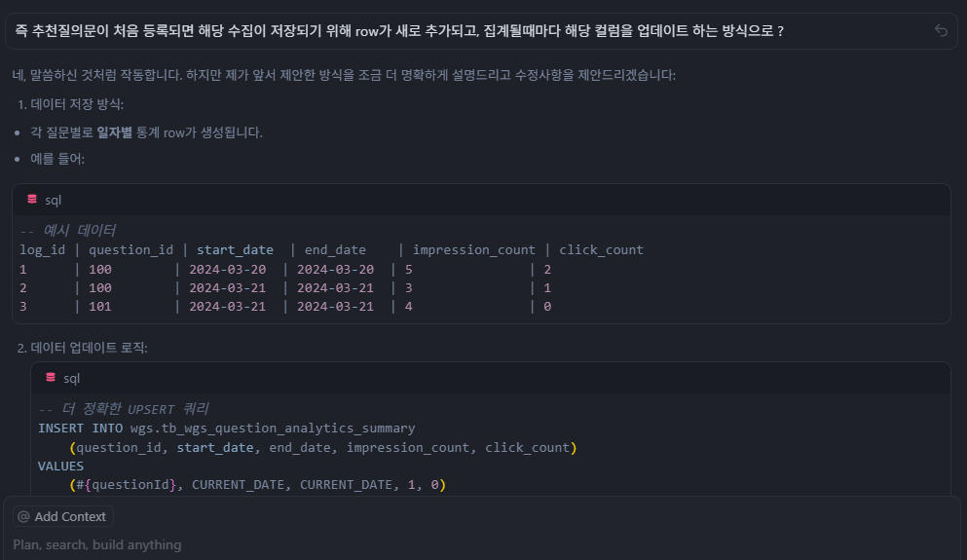
Task: Click the second 'sql' code block label
Action: click(72, 378)
